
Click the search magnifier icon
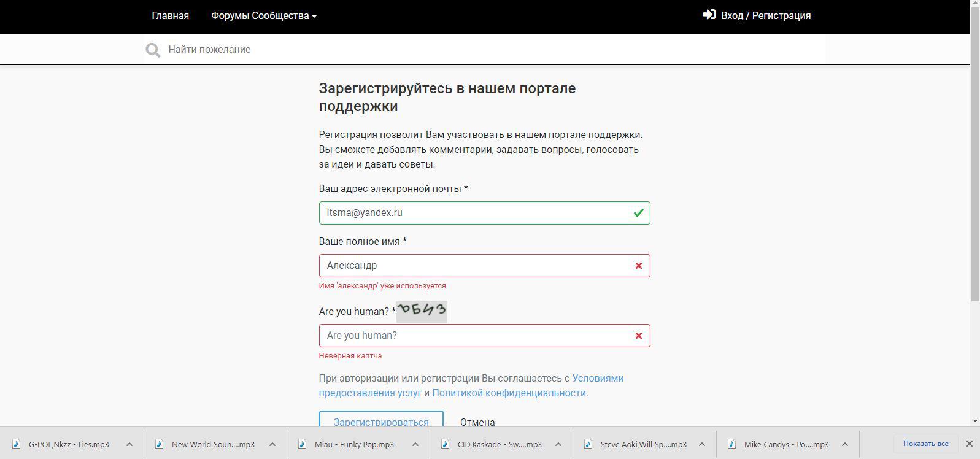coord(153,50)
